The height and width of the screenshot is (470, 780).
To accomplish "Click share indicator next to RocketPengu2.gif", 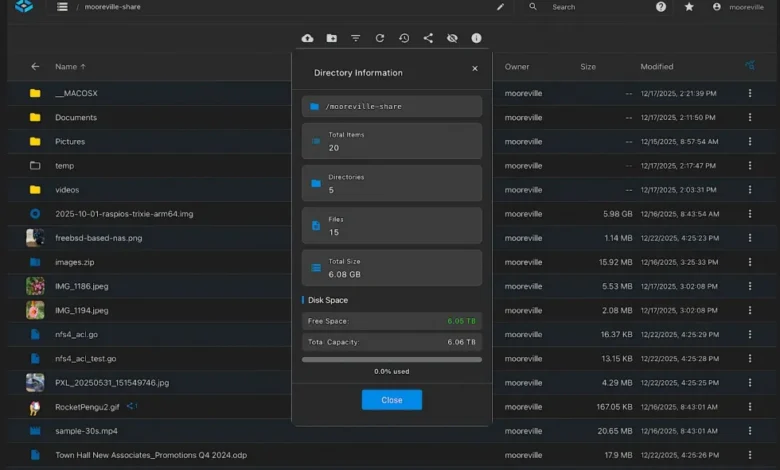I will (132, 406).
